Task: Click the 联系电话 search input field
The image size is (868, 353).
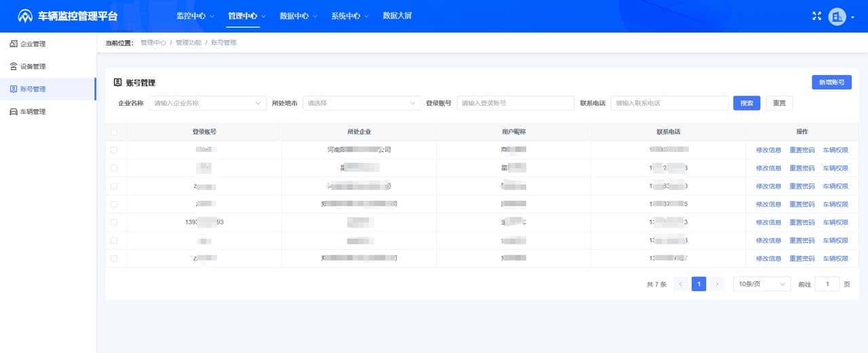Action: click(669, 103)
